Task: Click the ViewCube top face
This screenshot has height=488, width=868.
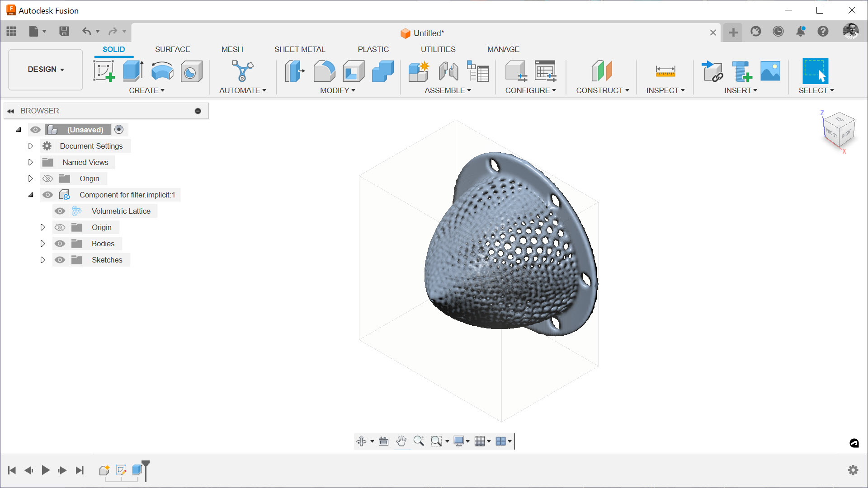Action: tap(840, 119)
